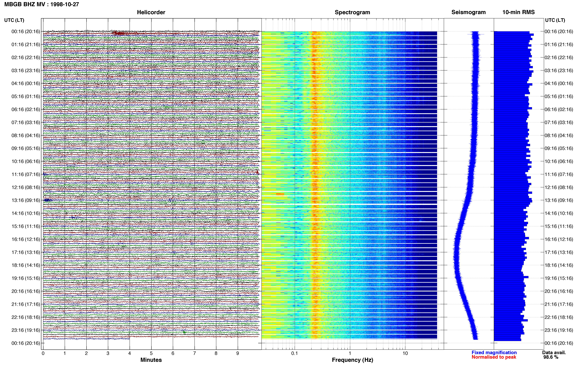The image size is (588, 368).
Task: Click the 5 tick on the Minutes axis
Action: point(151,353)
